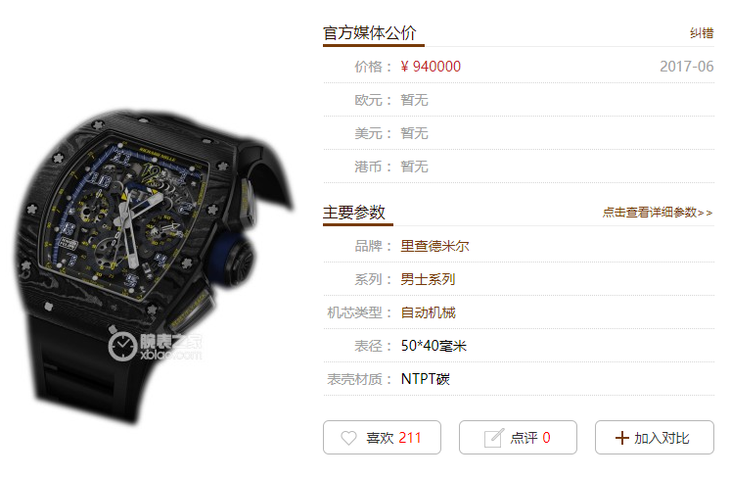The height and width of the screenshot is (478, 730).
Task: Click the 港币 暂无 price row
Action: click(519, 166)
